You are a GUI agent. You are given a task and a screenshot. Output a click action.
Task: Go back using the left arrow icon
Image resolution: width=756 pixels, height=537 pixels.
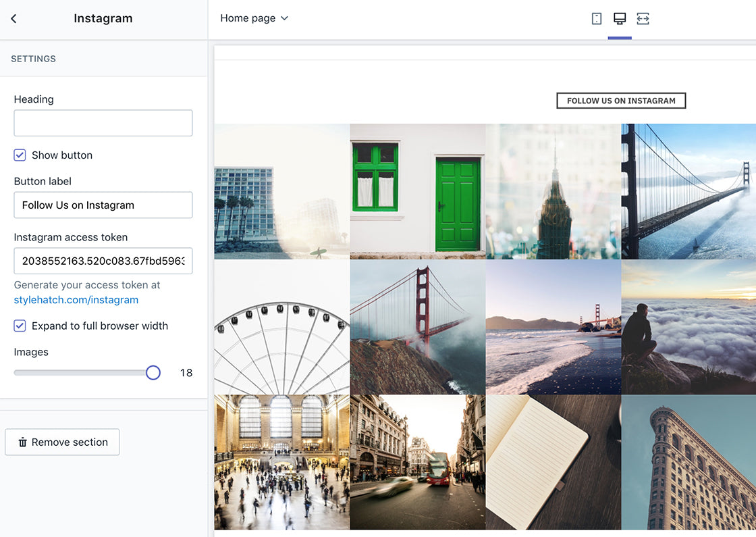[14, 19]
